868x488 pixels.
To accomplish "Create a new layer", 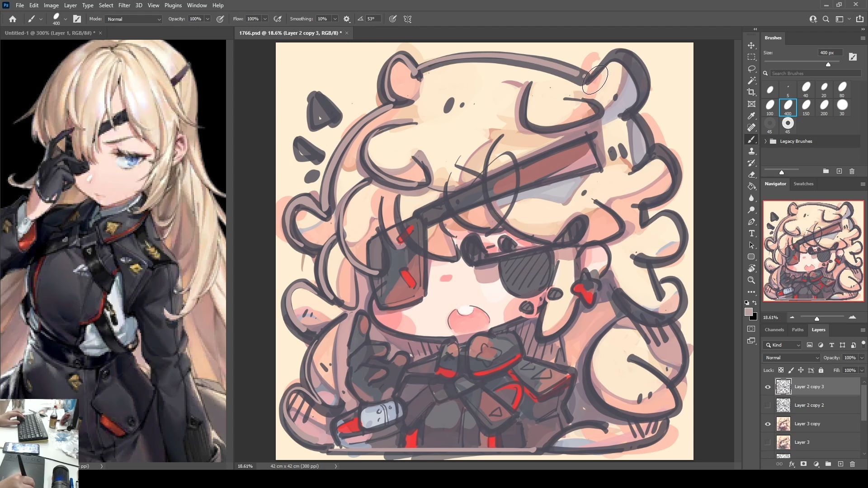I will pos(840,464).
